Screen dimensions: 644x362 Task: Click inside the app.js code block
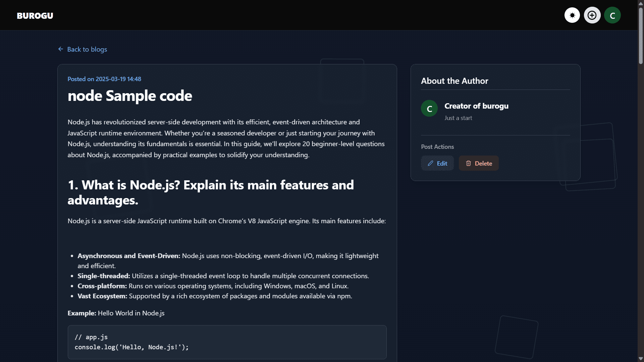[x=227, y=342]
